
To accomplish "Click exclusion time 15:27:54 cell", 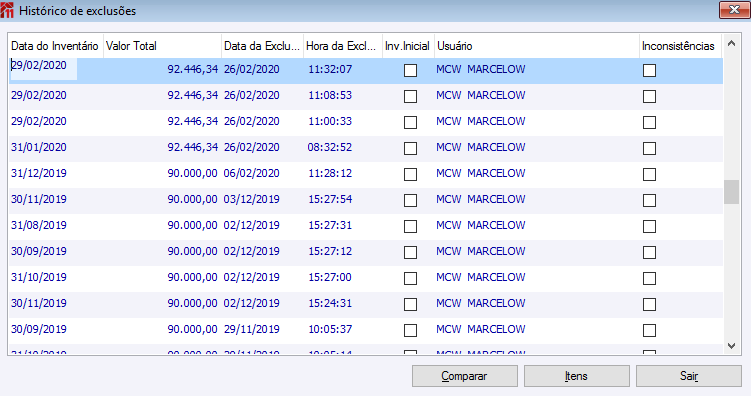I will 330,199.
